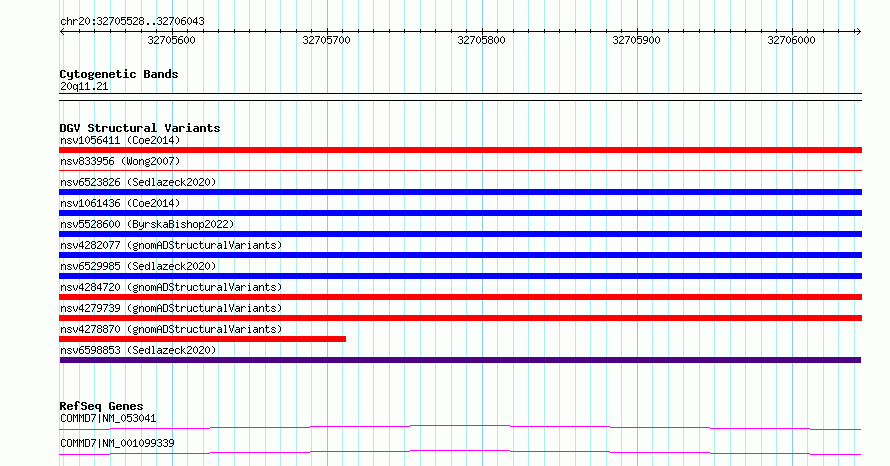Image resolution: width=890 pixels, height=466 pixels.
Task: Click ruler position 32706000
Action: pos(791,40)
